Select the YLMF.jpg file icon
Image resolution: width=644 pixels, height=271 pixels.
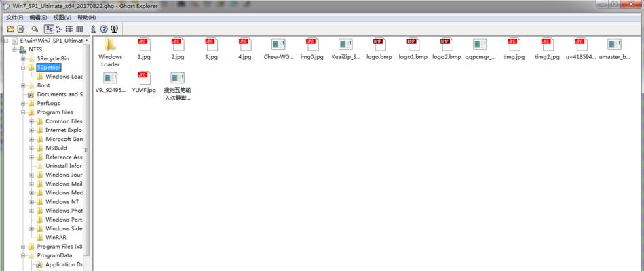144,77
